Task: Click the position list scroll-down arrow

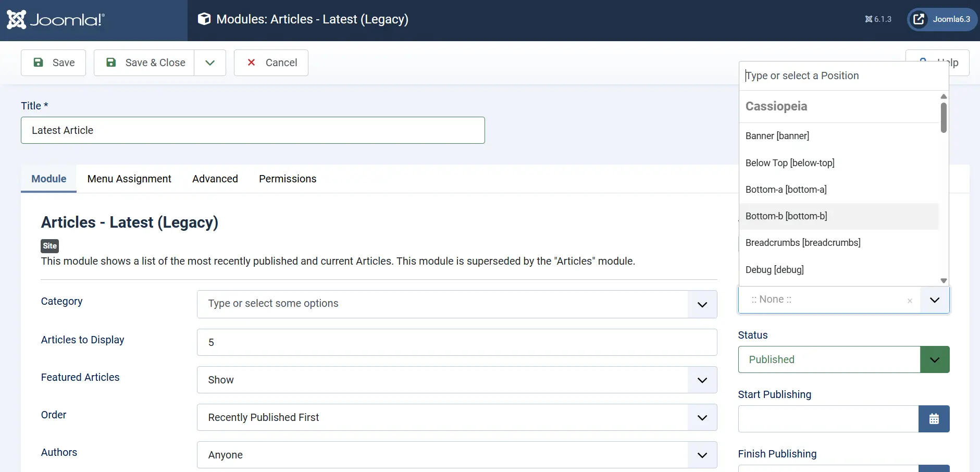Action: [x=944, y=281]
